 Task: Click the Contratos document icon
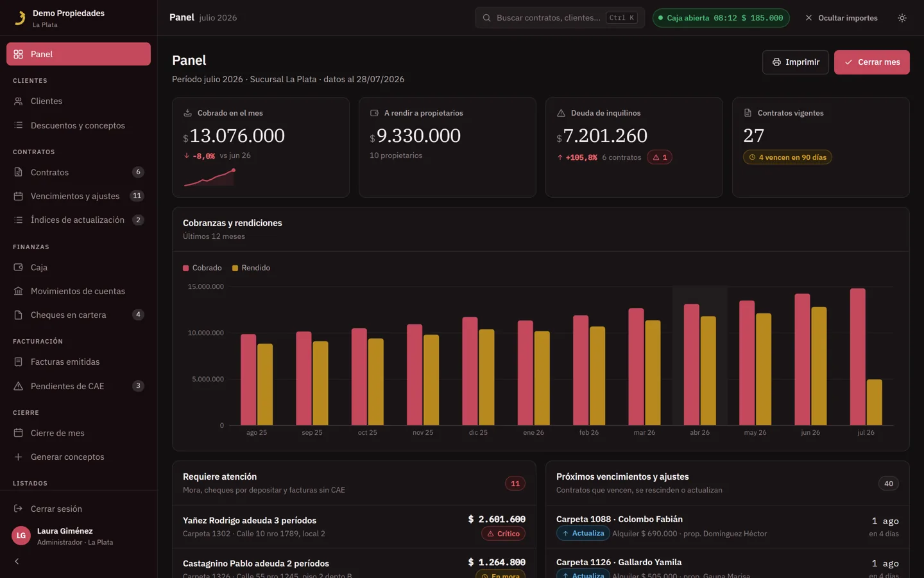pyautogui.click(x=18, y=172)
